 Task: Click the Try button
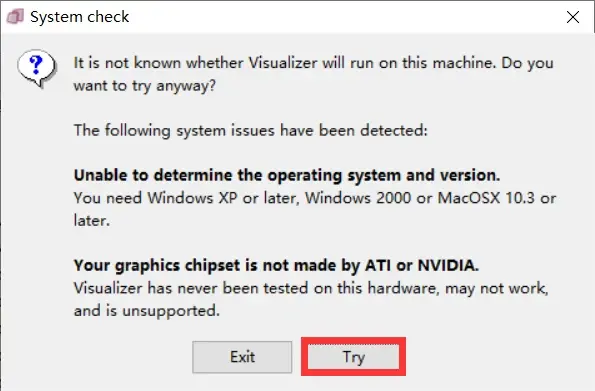coord(353,357)
